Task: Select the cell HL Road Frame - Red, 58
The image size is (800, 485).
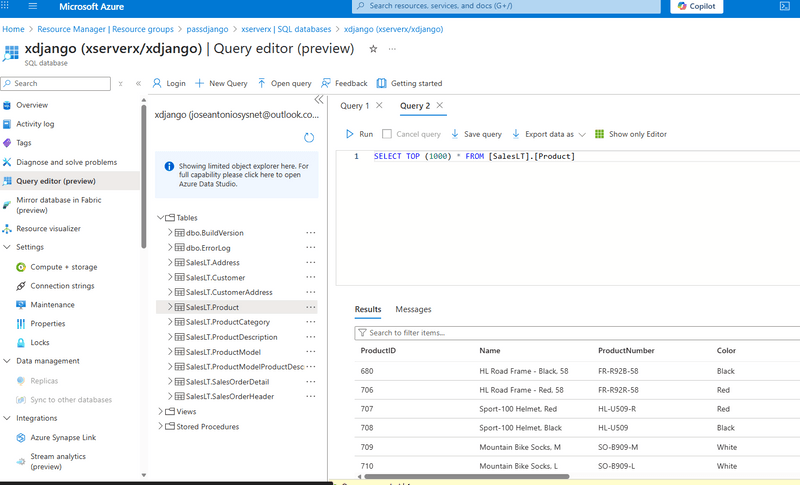Action: 521,390
